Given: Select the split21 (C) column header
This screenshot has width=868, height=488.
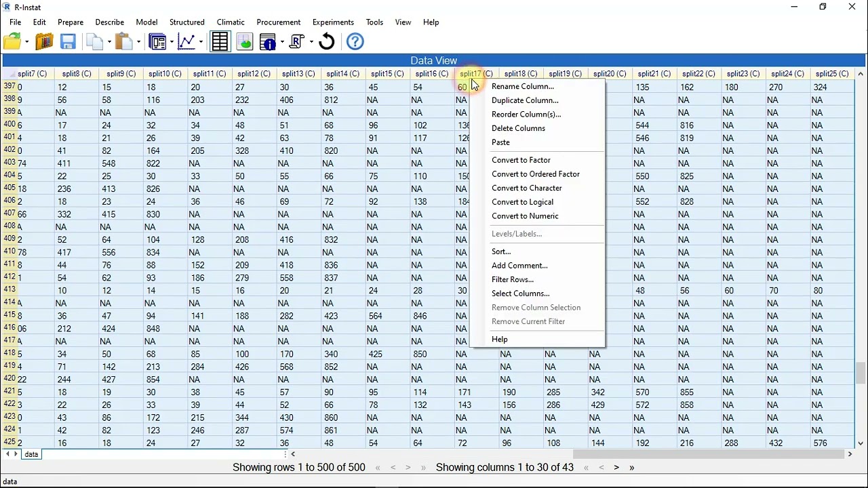Looking at the screenshot, I should 654,74.
